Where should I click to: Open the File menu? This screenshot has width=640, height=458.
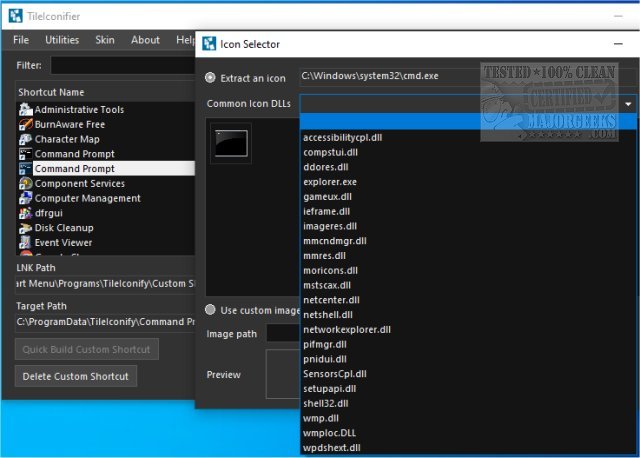21,40
